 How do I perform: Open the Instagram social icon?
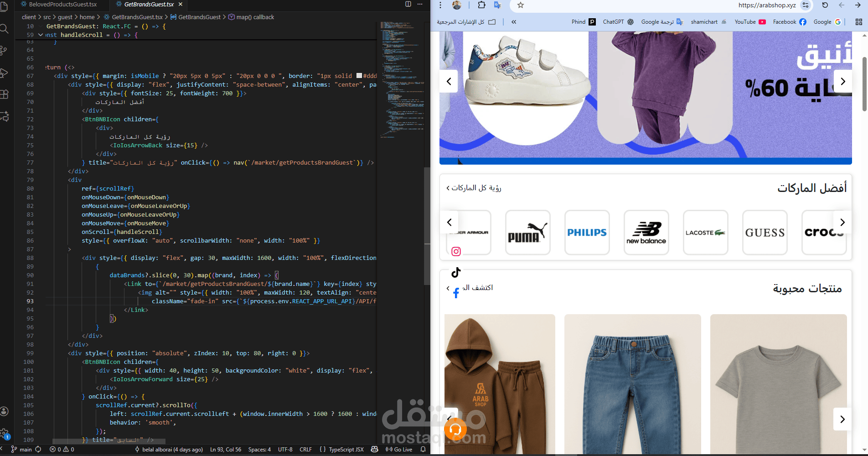point(456,251)
